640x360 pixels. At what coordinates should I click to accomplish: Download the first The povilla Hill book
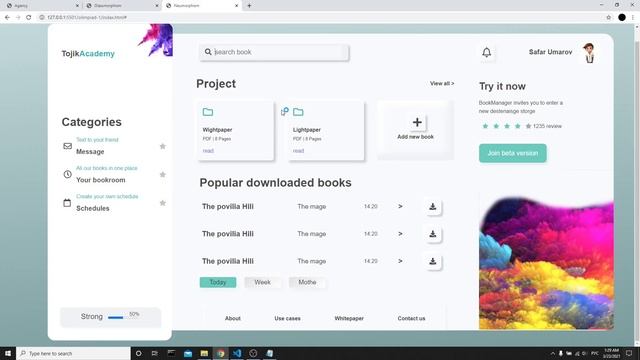[433, 207]
